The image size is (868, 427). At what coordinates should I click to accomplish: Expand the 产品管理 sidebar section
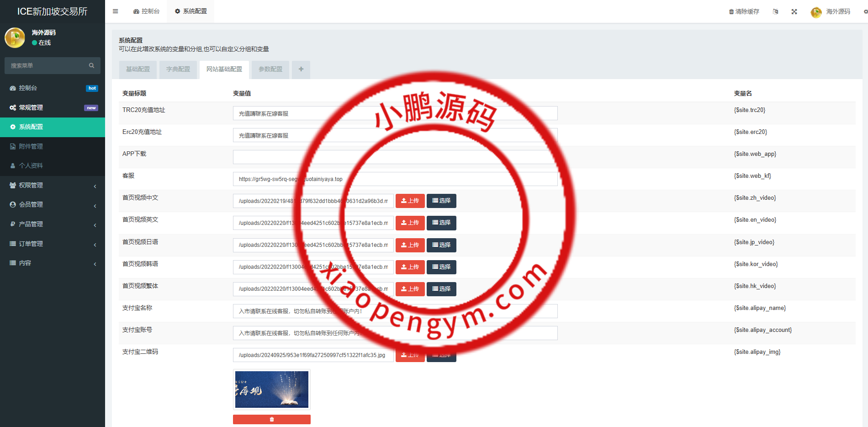point(53,224)
